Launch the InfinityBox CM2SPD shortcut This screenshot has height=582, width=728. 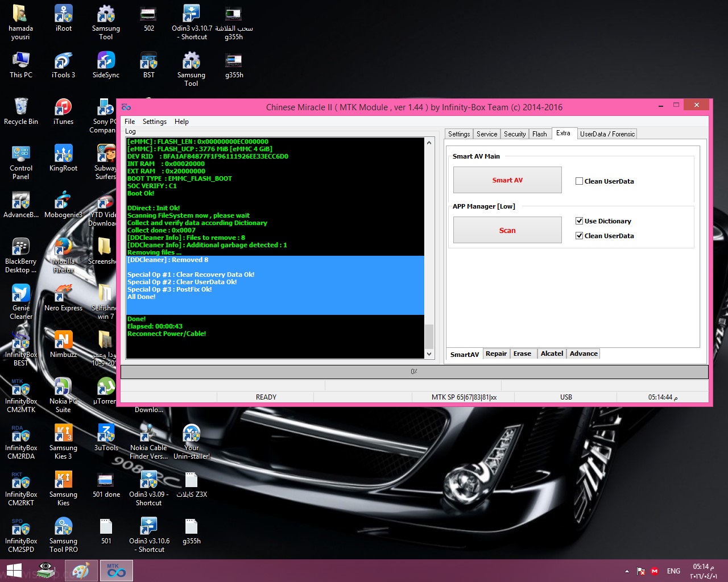(21, 535)
